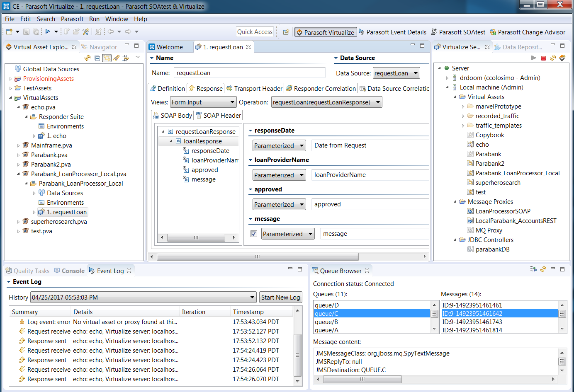Click the Save toolbar icon
The width and height of the screenshot is (574, 392).
point(26,31)
